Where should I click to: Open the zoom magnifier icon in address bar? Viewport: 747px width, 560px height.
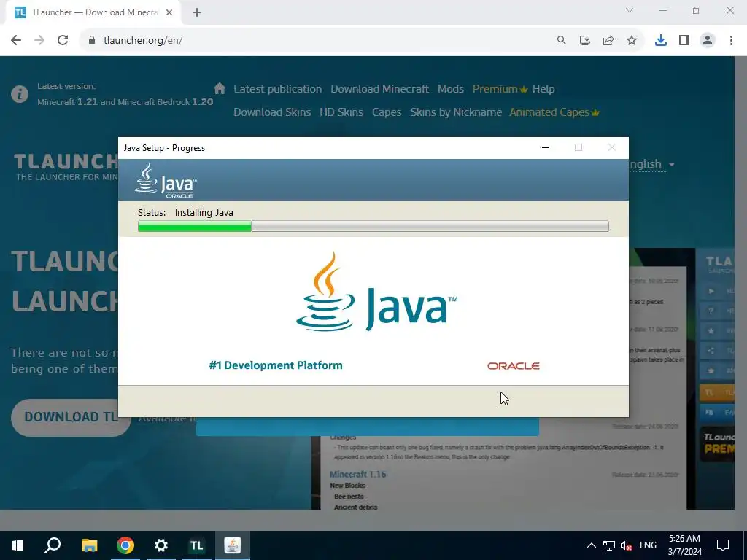tap(562, 41)
